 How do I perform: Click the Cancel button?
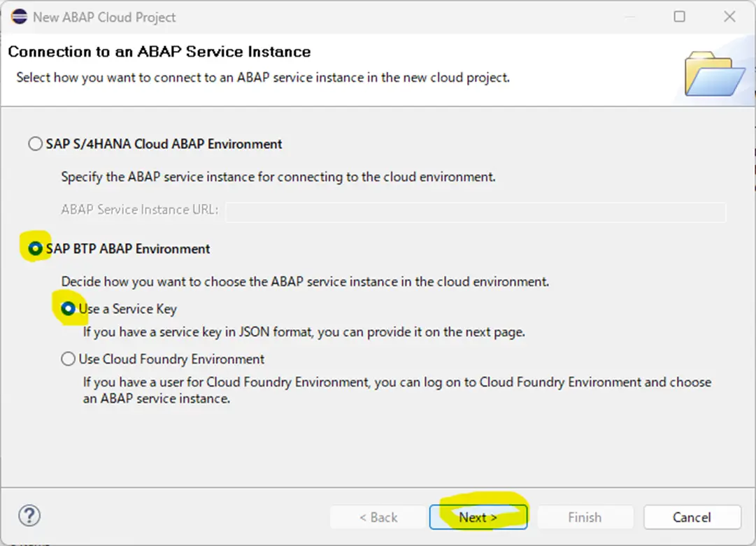coord(692,517)
